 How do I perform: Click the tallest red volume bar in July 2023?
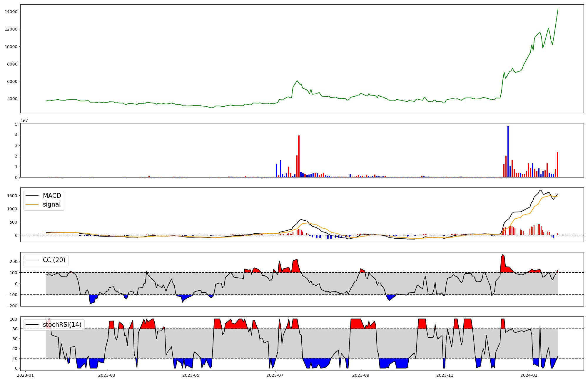299,156
